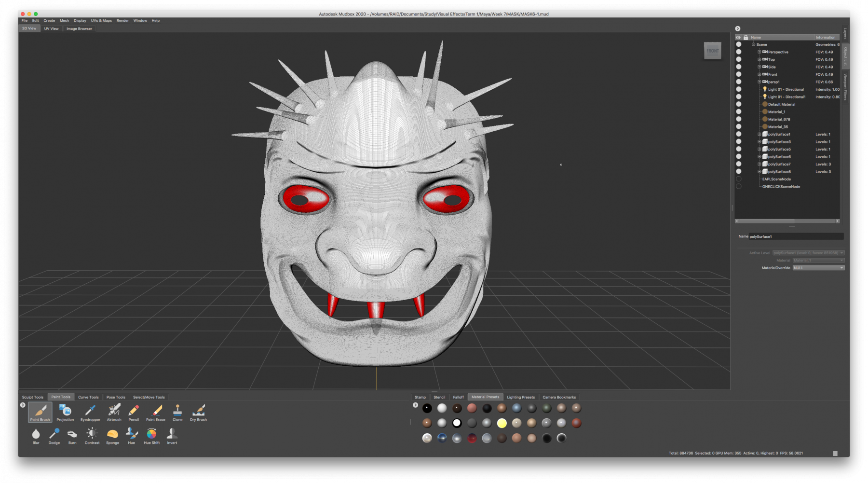Image resolution: width=868 pixels, height=483 pixels.
Task: Choose the Invert tool
Action: coord(172,436)
